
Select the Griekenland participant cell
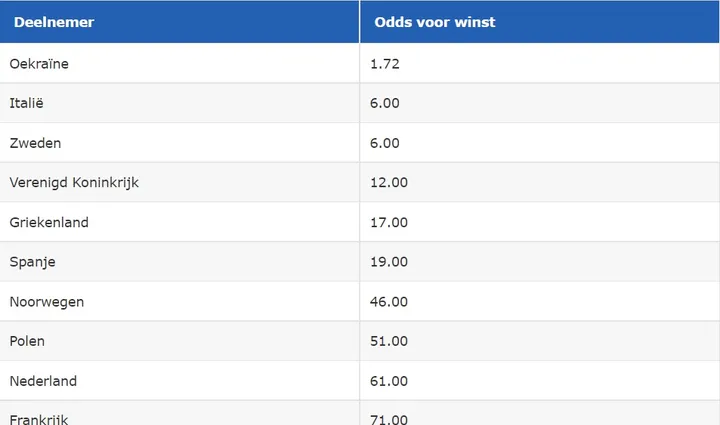click(49, 222)
